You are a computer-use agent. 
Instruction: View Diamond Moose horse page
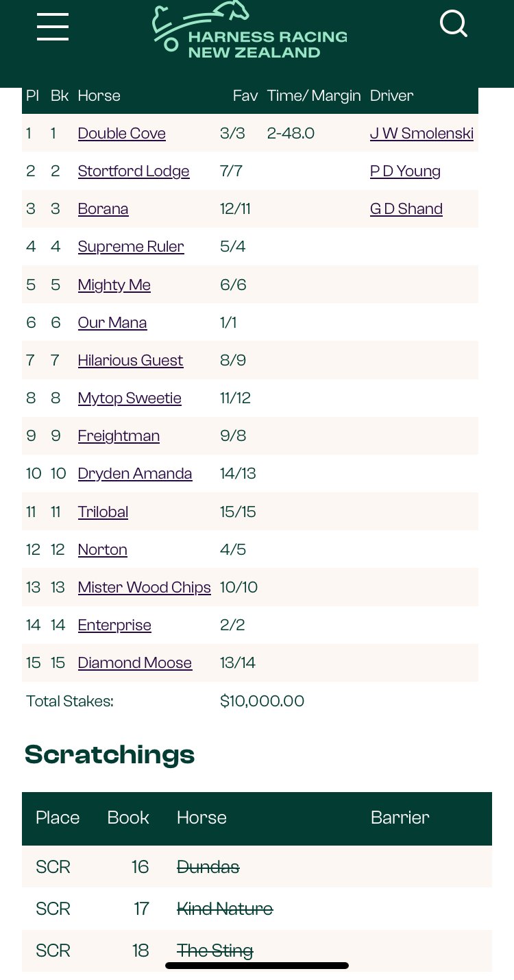[135, 662]
